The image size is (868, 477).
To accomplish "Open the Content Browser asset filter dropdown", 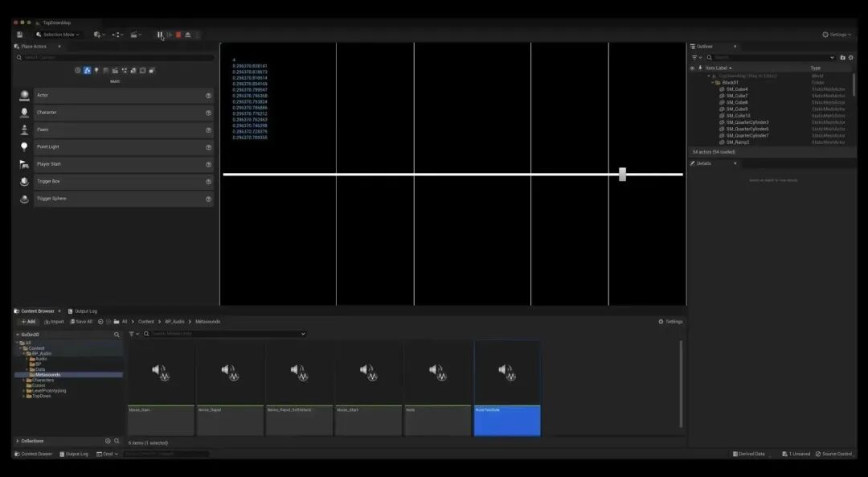I will (133, 334).
